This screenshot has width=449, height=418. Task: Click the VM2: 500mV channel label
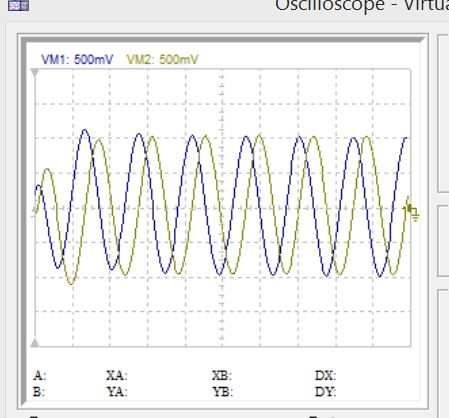tap(162, 60)
